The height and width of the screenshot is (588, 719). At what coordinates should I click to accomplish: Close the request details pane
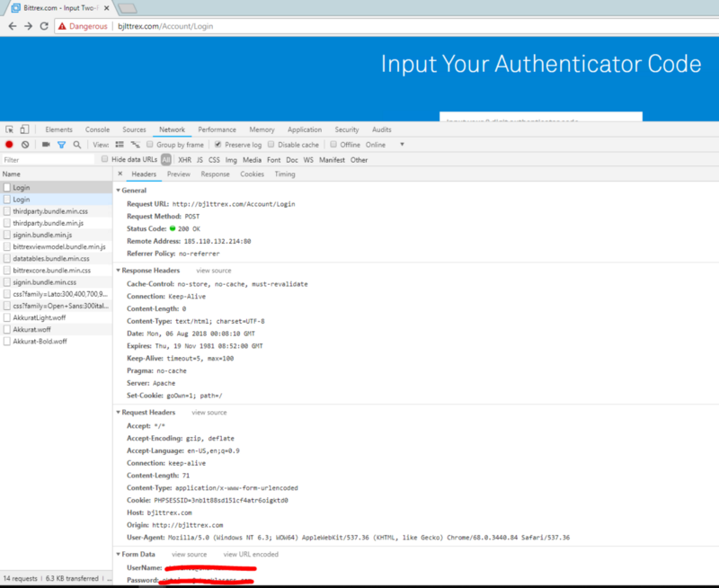[x=120, y=174]
